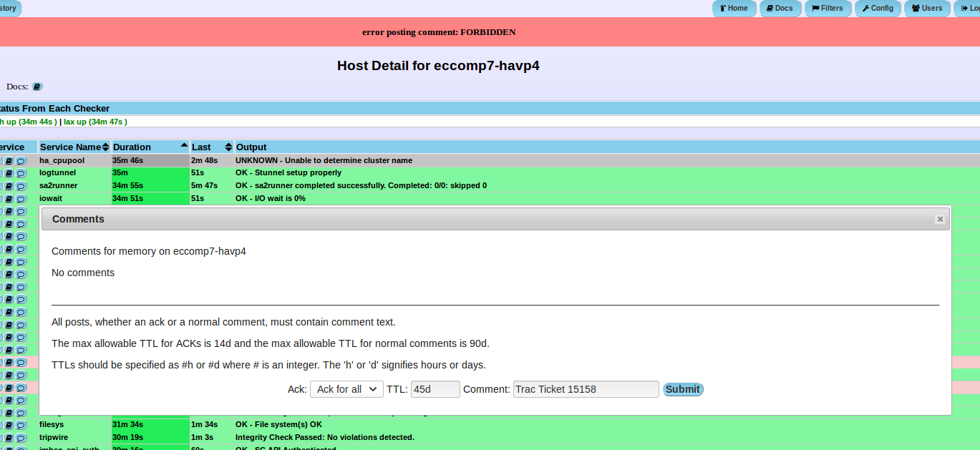This screenshot has height=450, width=980.
Task: Open Config from top navigation
Action: pyautogui.click(x=878, y=9)
